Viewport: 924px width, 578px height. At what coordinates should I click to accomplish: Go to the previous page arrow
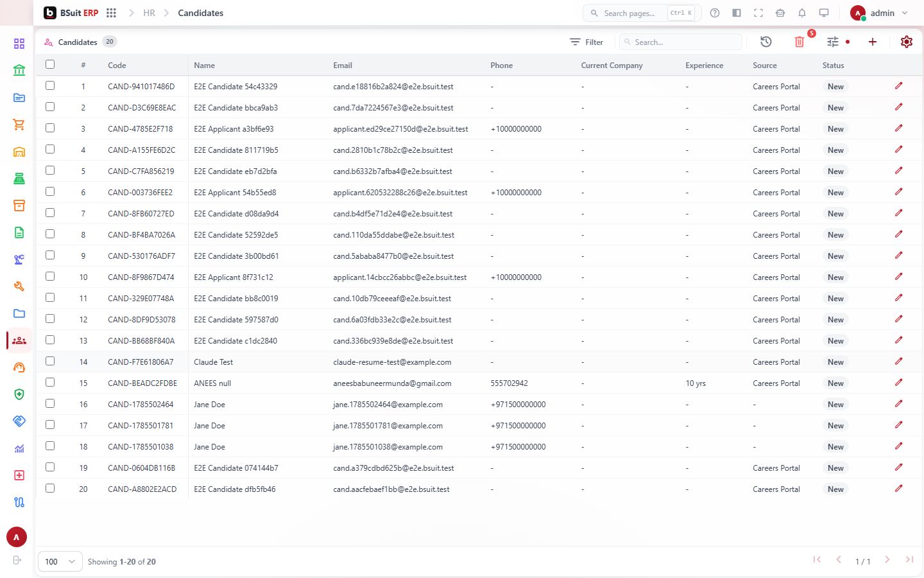coord(839,560)
